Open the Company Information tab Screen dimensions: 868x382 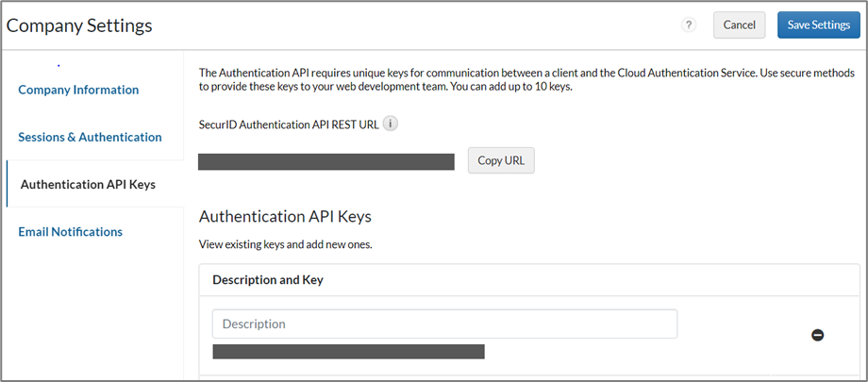click(78, 90)
